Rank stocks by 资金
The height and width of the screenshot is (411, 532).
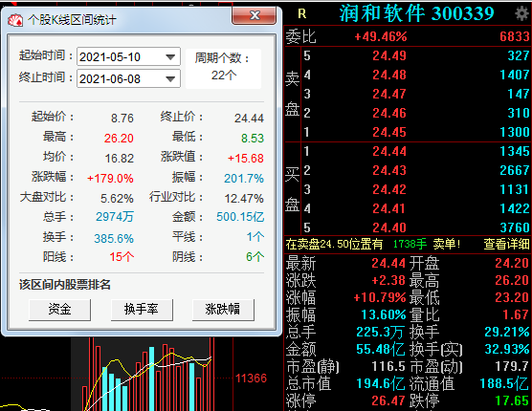pos(59,310)
